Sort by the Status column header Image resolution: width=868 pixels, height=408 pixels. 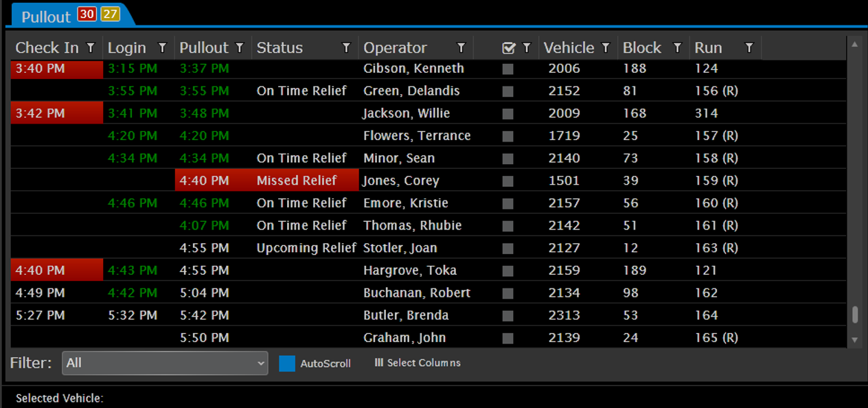coord(279,47)
